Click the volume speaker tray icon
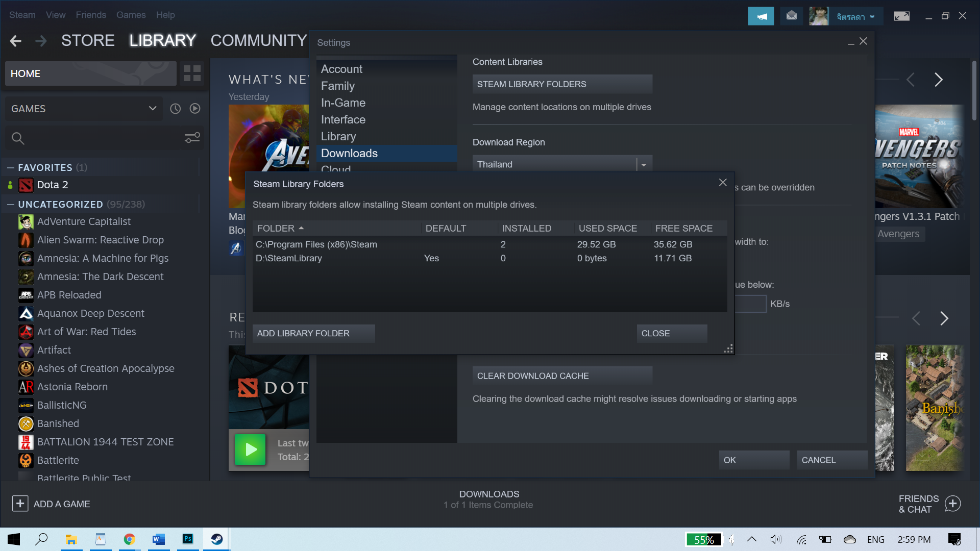 coord(776,539)
